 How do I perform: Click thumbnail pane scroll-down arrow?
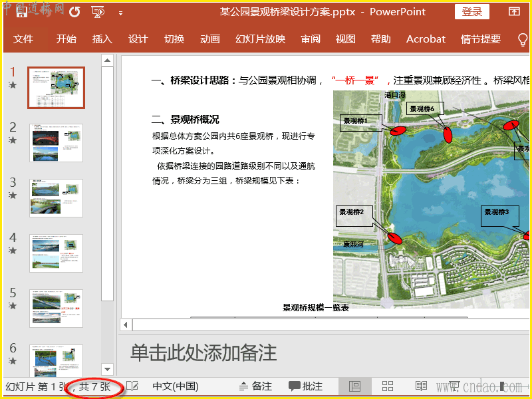[x=107, y=369]
